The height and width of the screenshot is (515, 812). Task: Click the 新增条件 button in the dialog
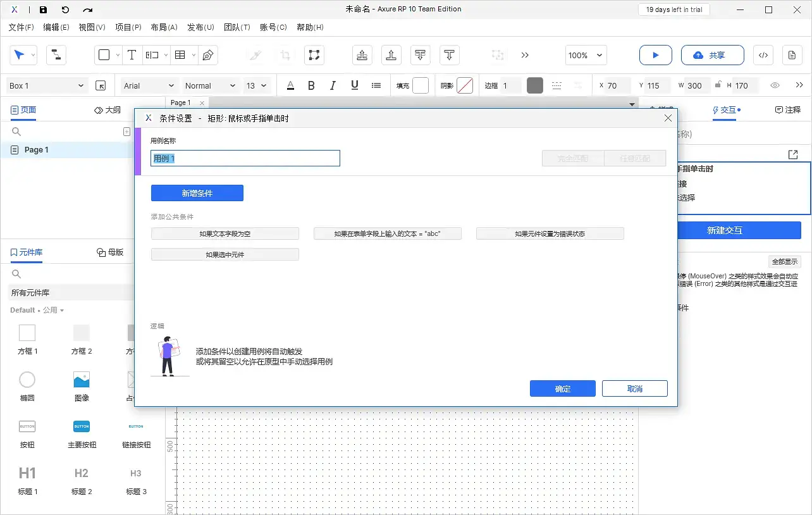pyautogui.click(x=197, y=193)
